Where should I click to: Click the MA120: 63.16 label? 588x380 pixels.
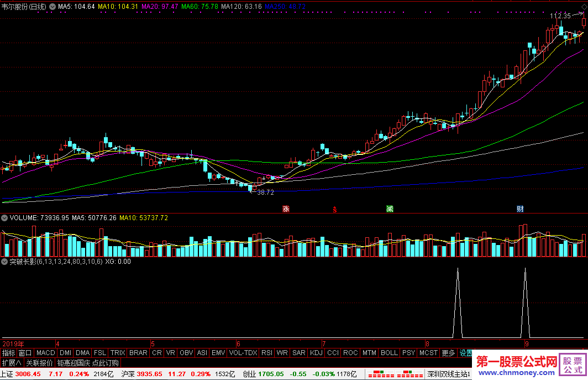tap(242, 7)
